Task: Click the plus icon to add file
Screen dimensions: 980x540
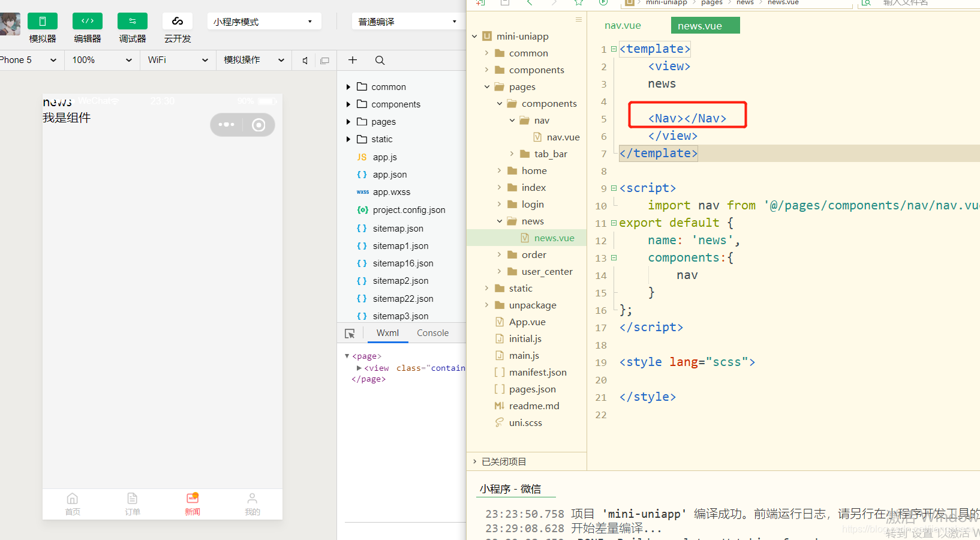Action: pos(353,60)
